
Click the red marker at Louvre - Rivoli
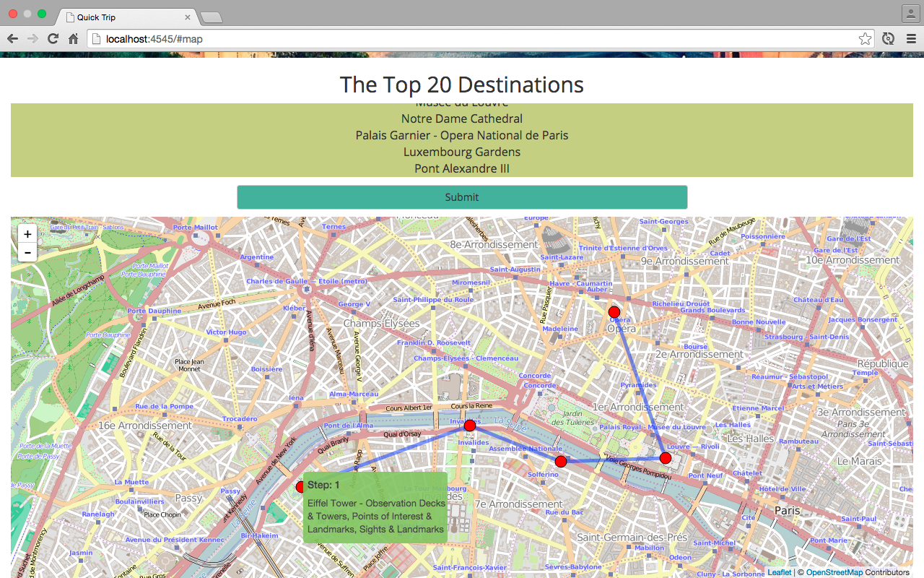click(x=666, y=457)
